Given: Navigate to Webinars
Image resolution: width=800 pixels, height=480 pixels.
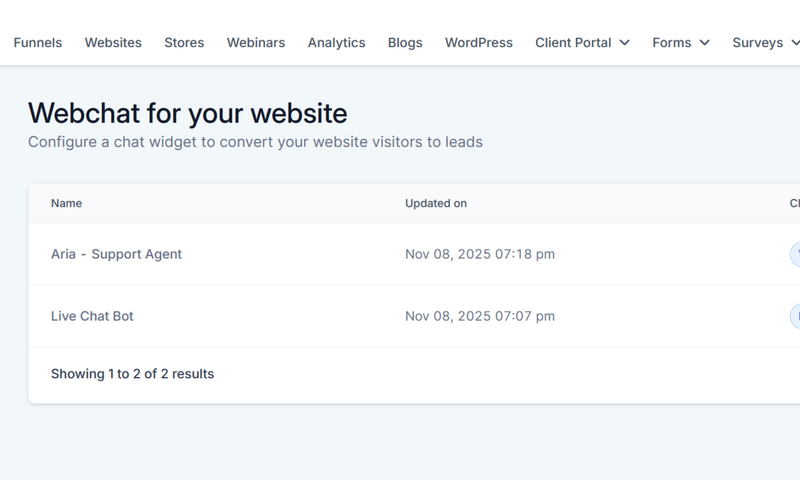Looking at the screenshot, I should pos(255,43).
